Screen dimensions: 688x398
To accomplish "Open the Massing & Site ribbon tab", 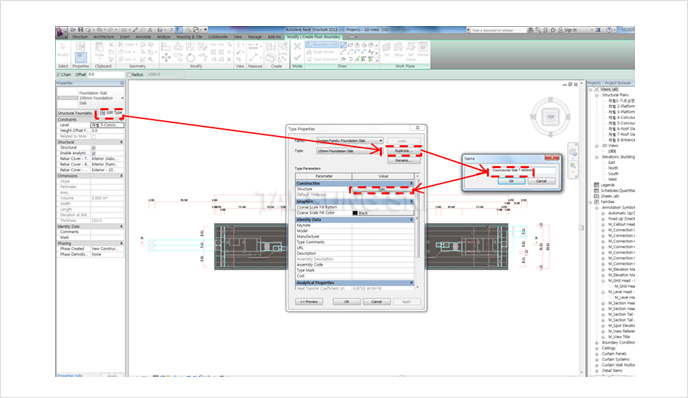I will pos(190,37).
